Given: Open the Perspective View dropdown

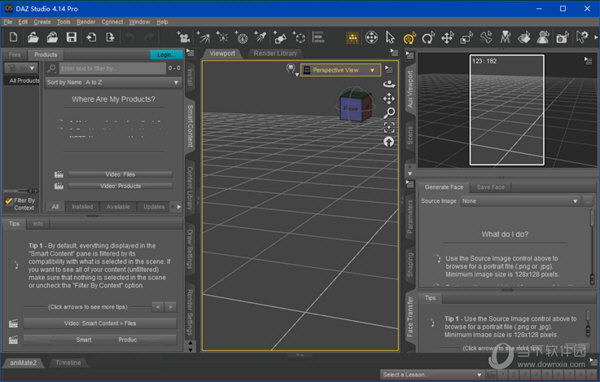Looking at the screenshot, I should (340, 70).
